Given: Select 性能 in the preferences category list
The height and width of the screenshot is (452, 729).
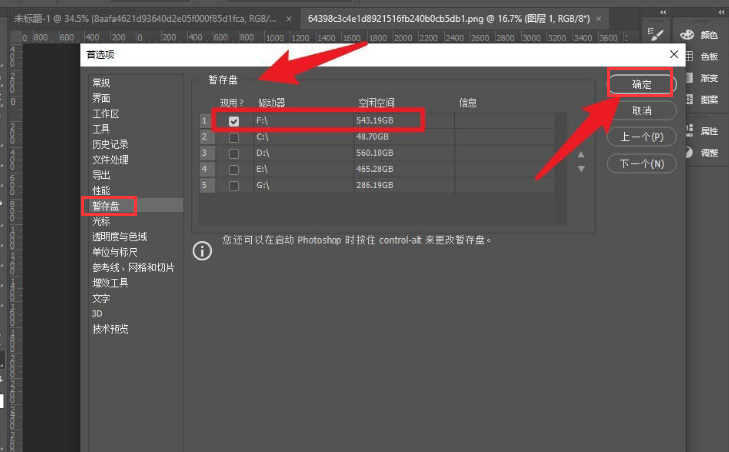Looking at the screenshot, I should click(x=101, y=190).
